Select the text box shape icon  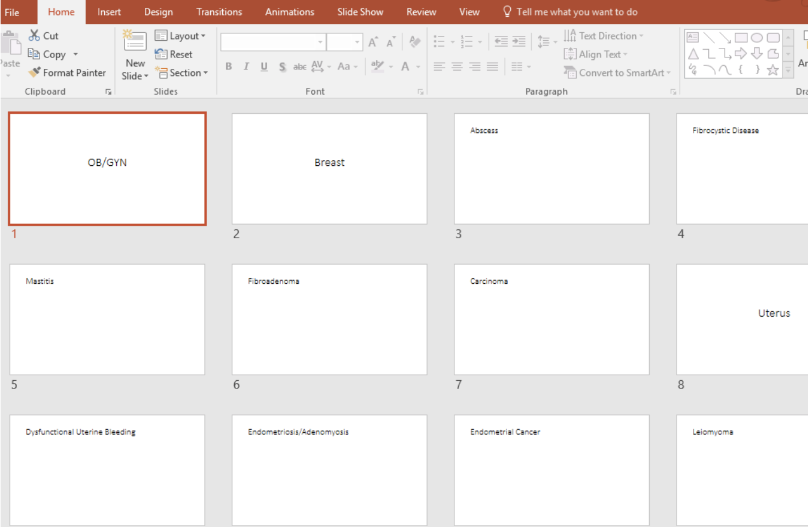[x=693, y=38]
